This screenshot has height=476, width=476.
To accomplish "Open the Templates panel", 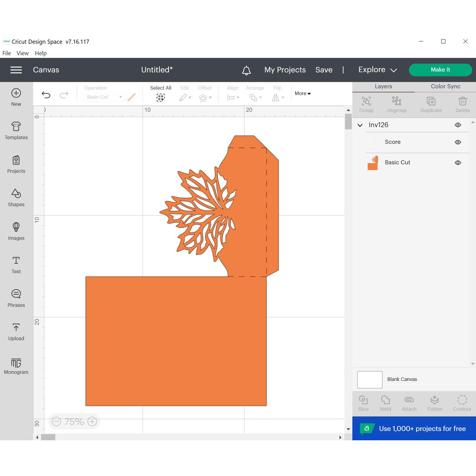I will point(16,130).
